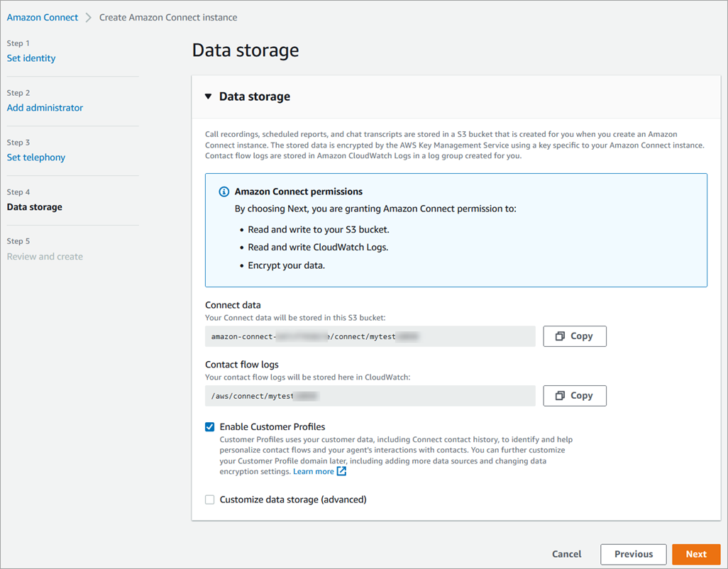Click the CloudWatch log path field
728x569 pixels.
pyautogui.click(x=369, y=395)
